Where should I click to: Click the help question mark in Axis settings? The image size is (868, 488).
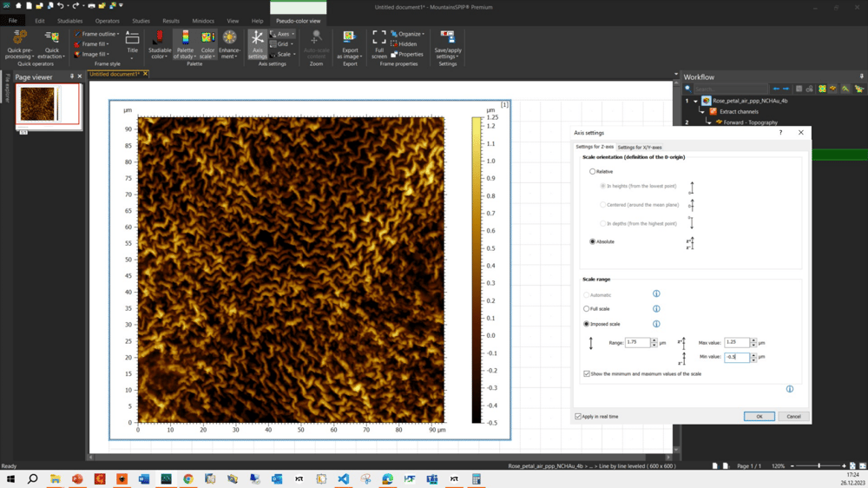(780, 132)
